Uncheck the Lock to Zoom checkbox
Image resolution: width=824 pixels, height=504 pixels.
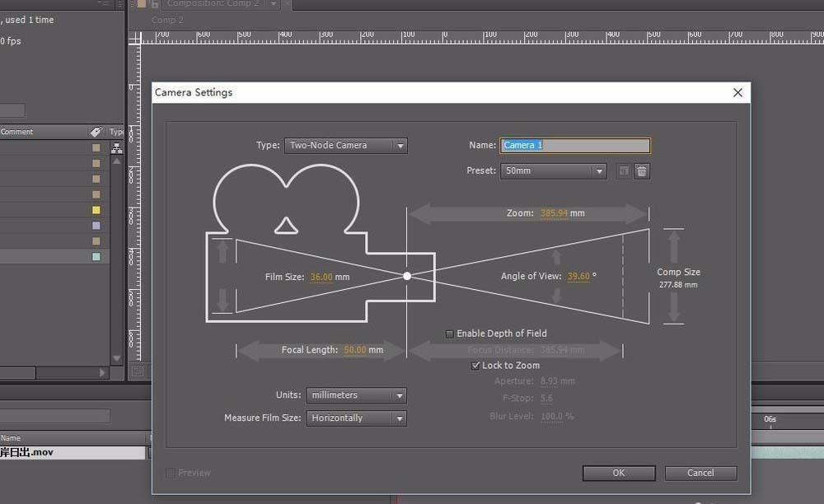point(475,366)
